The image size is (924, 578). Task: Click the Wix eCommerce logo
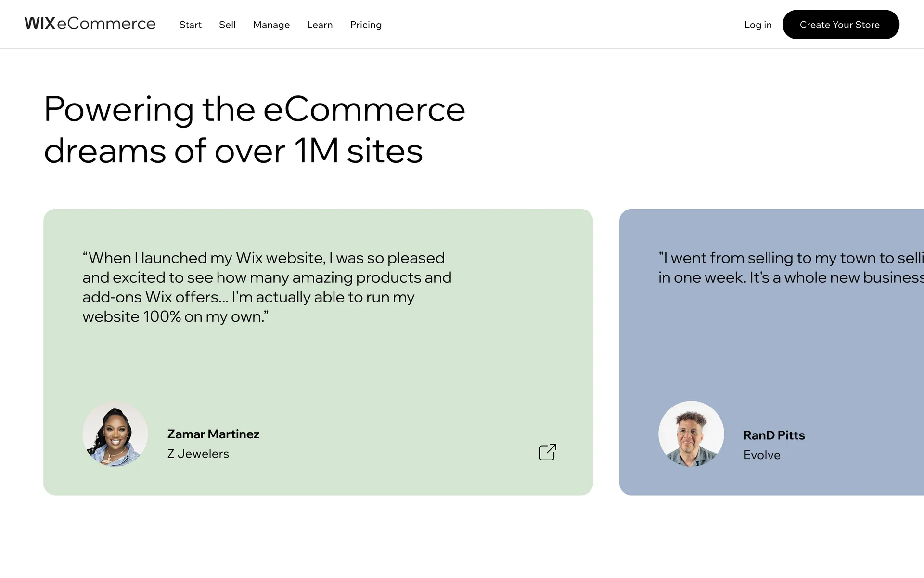point(90,24)
